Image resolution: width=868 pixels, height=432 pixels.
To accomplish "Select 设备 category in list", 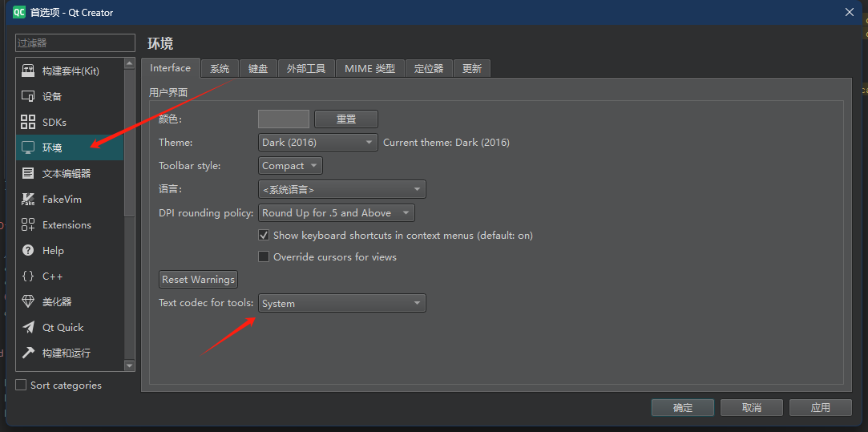I will pyautogui.click(x=70, y=96).
